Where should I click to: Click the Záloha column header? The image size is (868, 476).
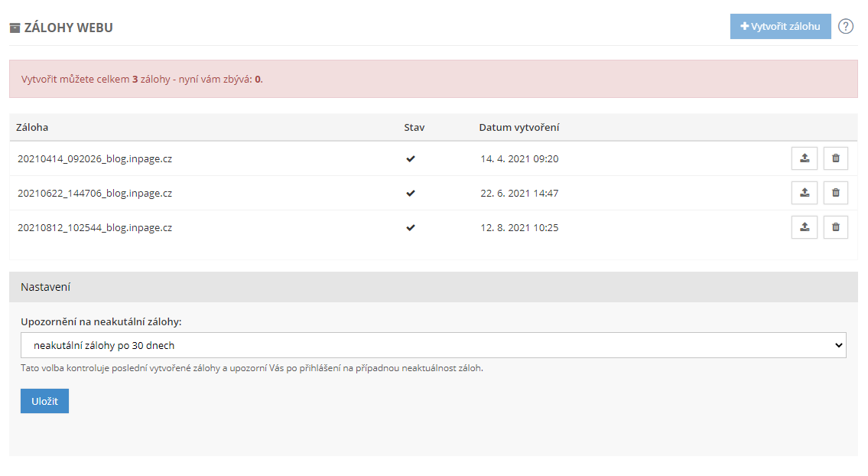click(x=32, y=127)
